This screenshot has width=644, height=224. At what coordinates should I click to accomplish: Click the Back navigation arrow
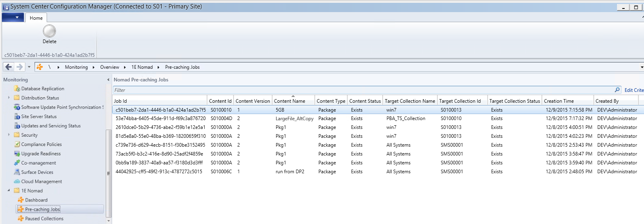click(x=8, y=67)
